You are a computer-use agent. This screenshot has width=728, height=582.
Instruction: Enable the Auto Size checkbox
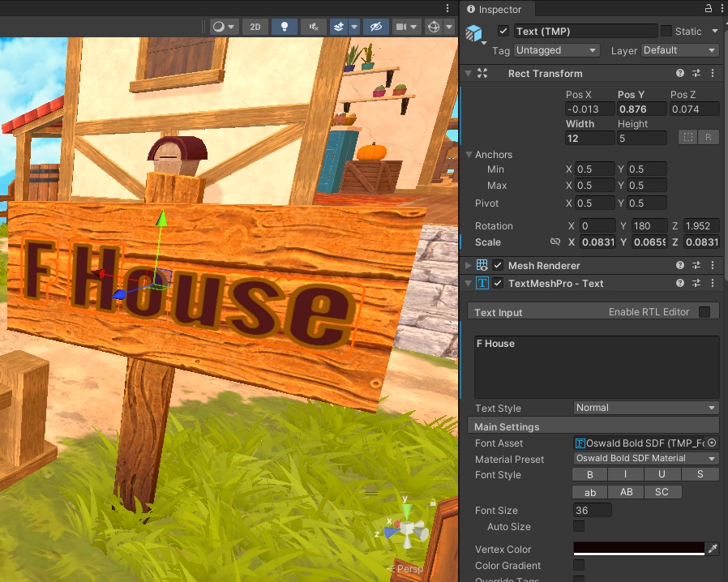578,527
